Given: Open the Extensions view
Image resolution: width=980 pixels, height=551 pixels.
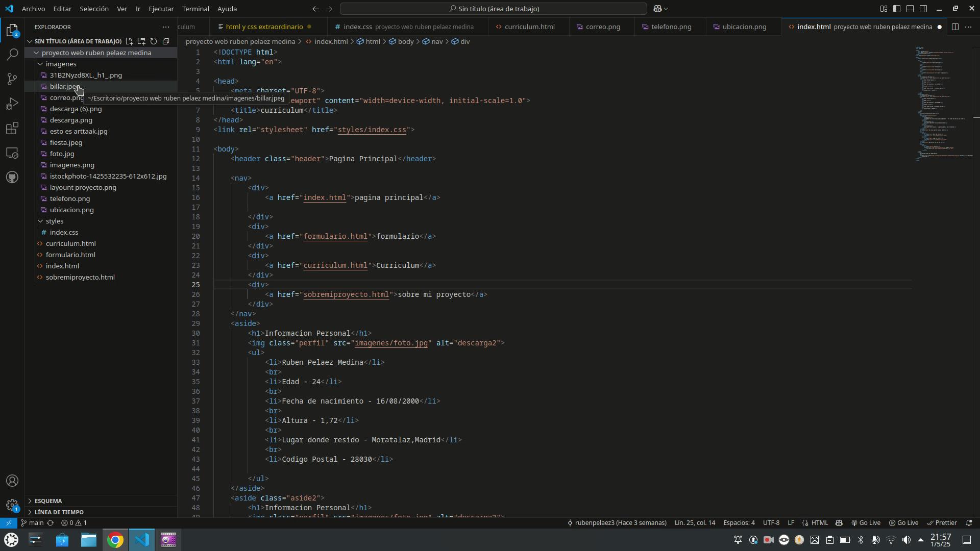Looking at the screenshot, I should pos(12,128).
